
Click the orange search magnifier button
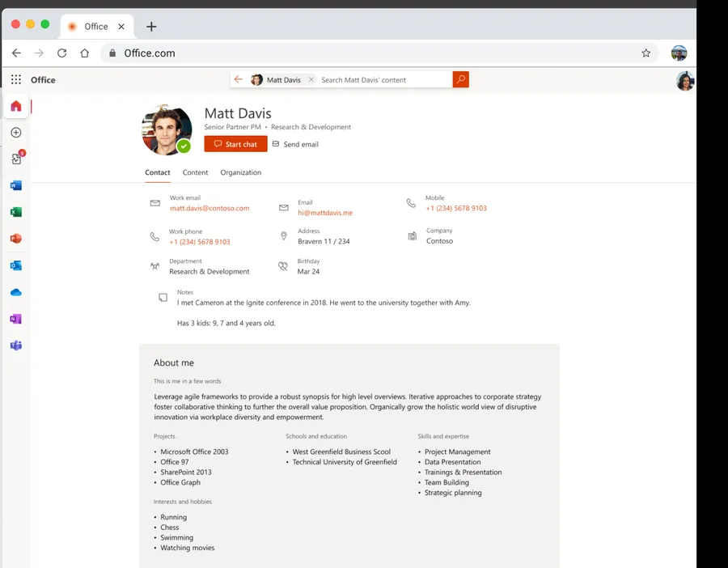460,79
